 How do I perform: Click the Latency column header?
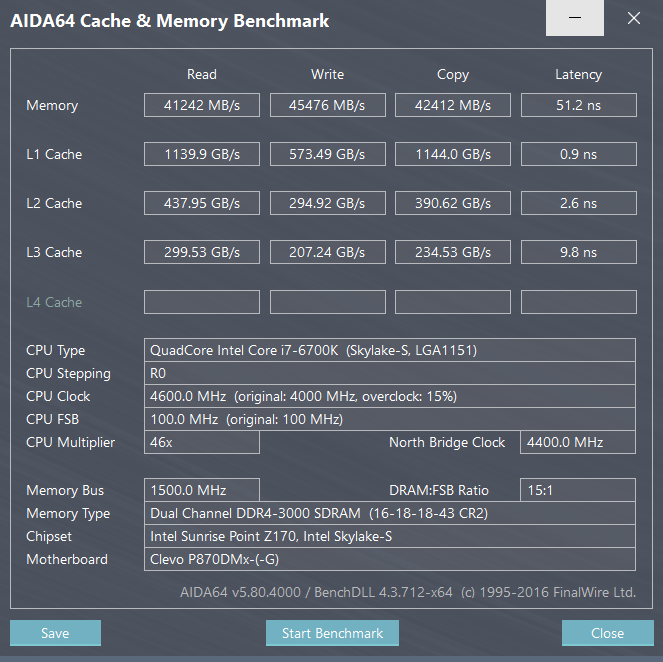click(x=578, y=75)
